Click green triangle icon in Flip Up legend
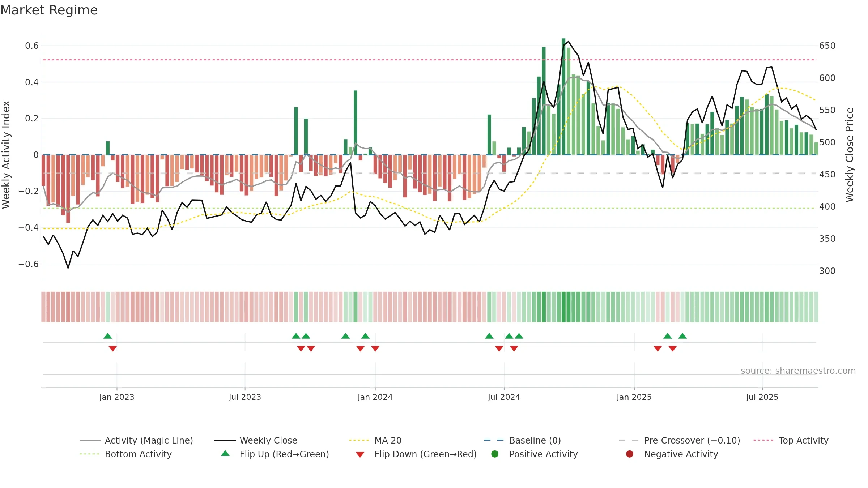Viewport: 868px width, 488px height. tap(225, 453)
